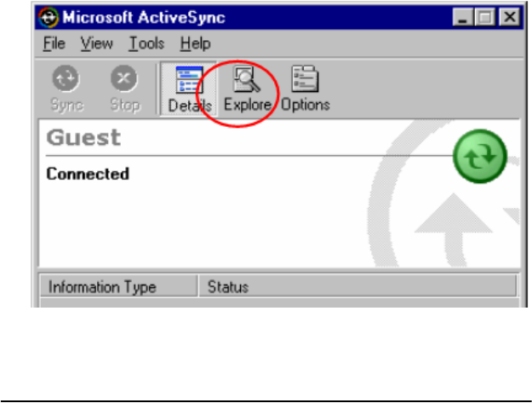Sort by Information Type column header
Viewport: 532px width, 403px height.
tap(119, 286)
